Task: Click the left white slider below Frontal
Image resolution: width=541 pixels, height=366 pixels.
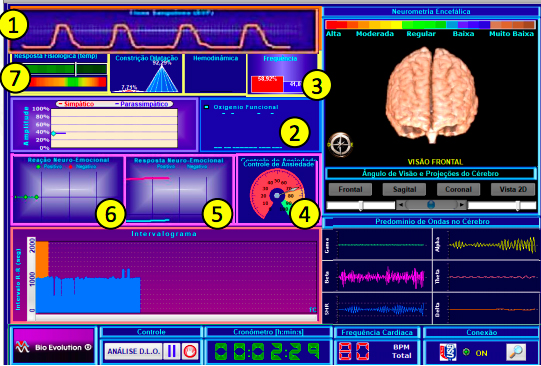Action: [361, 206]
